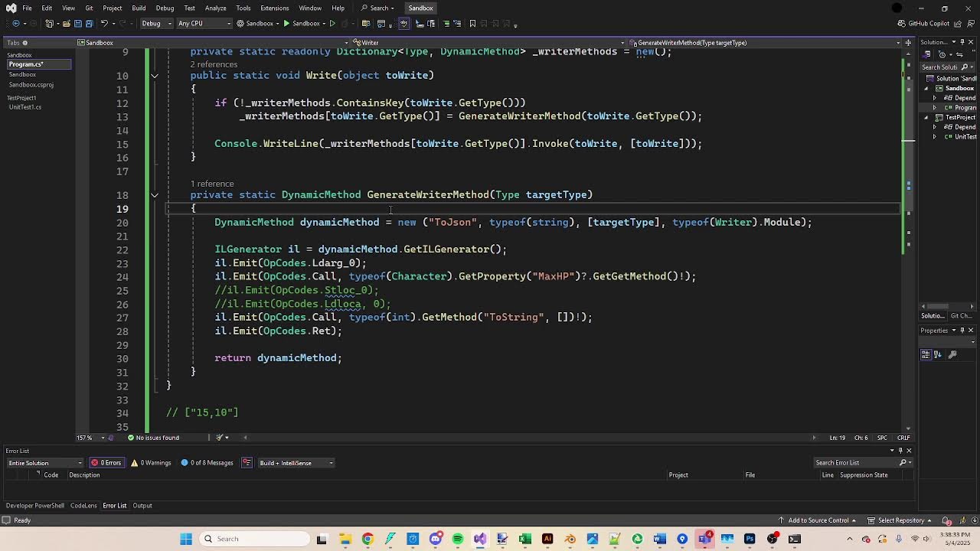Click the GitHub Copilot icon

coord(902,24)
